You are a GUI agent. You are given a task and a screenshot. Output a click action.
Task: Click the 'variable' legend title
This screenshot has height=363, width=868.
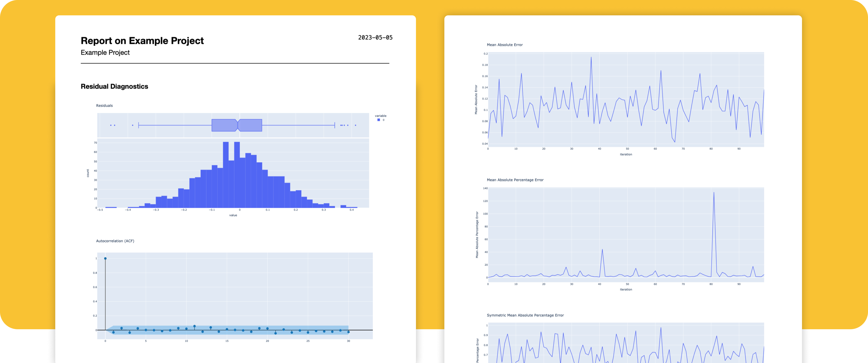click(x=380, y=116)
